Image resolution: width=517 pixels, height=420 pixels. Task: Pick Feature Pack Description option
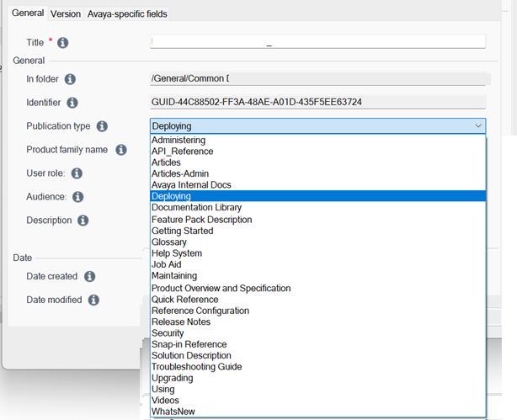317,220
